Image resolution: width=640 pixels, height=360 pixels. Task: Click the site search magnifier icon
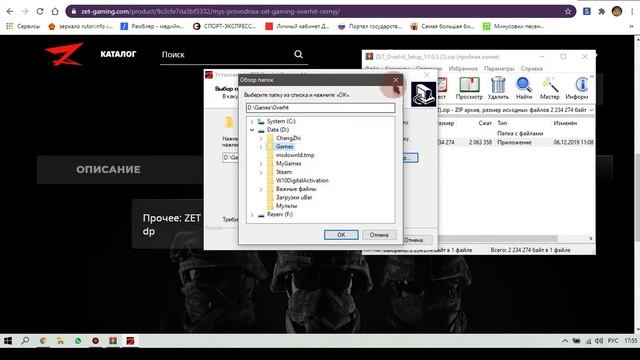[x=298, y=54]
